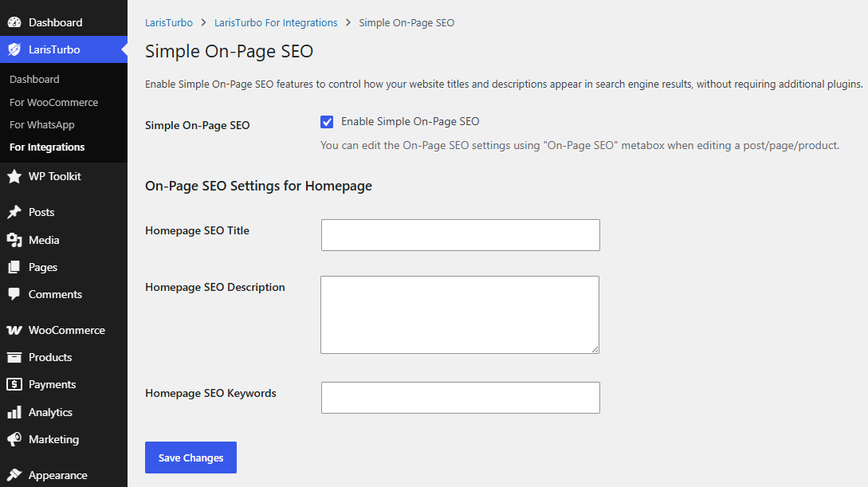Click Simple On-Page SEO breadcrumb text

[x=407, y=22]
